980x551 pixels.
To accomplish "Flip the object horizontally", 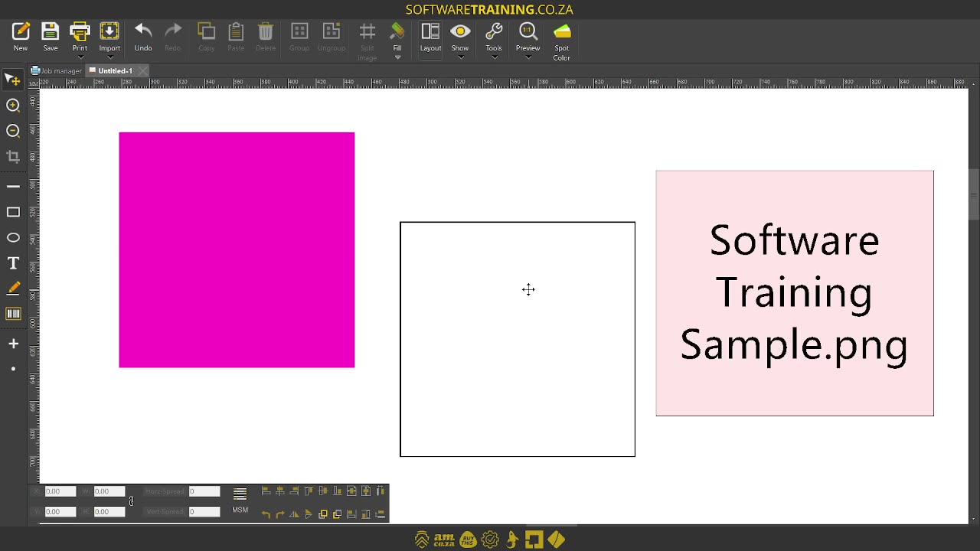I will pos(294,514).
